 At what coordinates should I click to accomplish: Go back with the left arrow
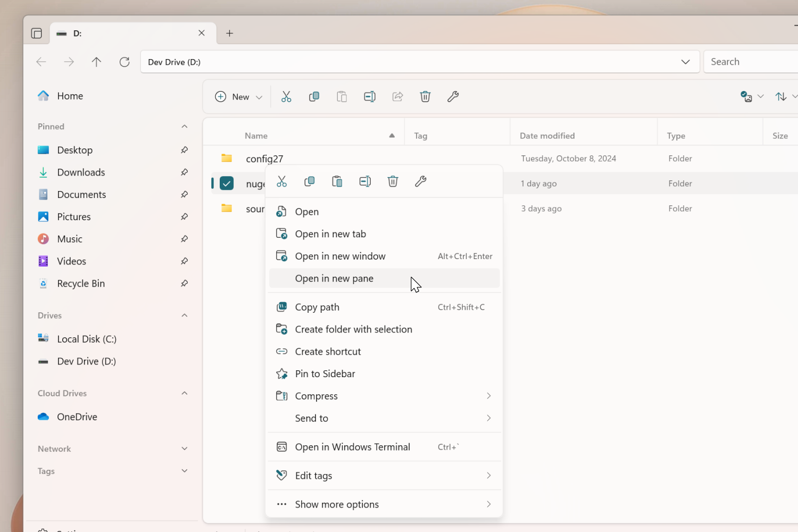[x=41, y=62]
